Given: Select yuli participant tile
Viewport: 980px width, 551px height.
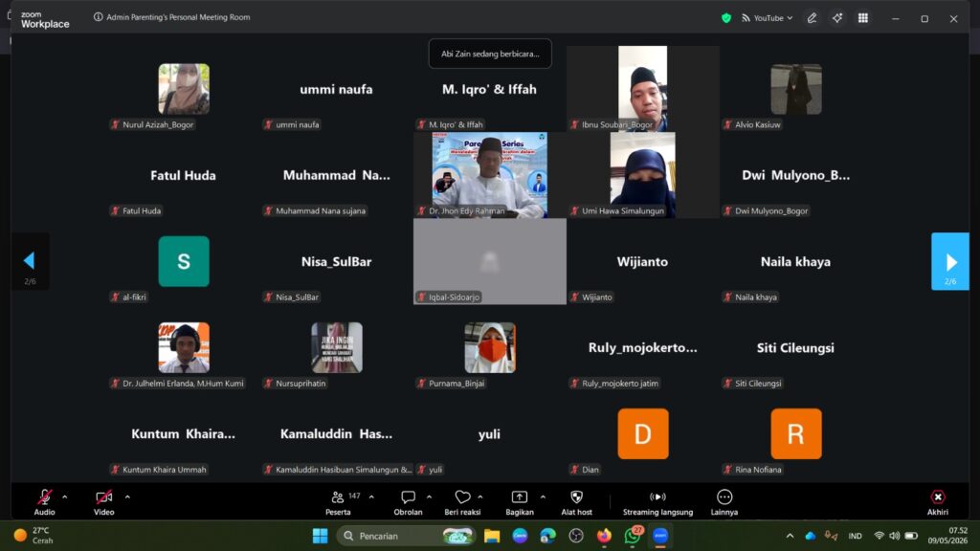Looking at the screenshot, I should [489, 433].
